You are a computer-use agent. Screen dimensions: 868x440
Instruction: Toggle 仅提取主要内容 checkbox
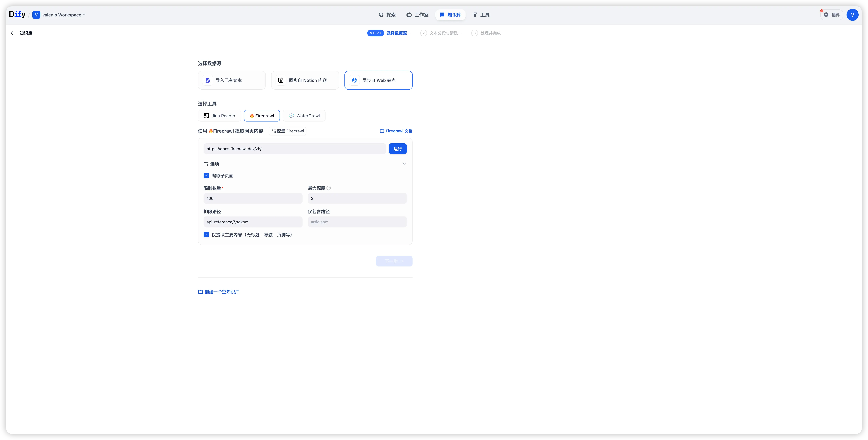pos(206,235)
